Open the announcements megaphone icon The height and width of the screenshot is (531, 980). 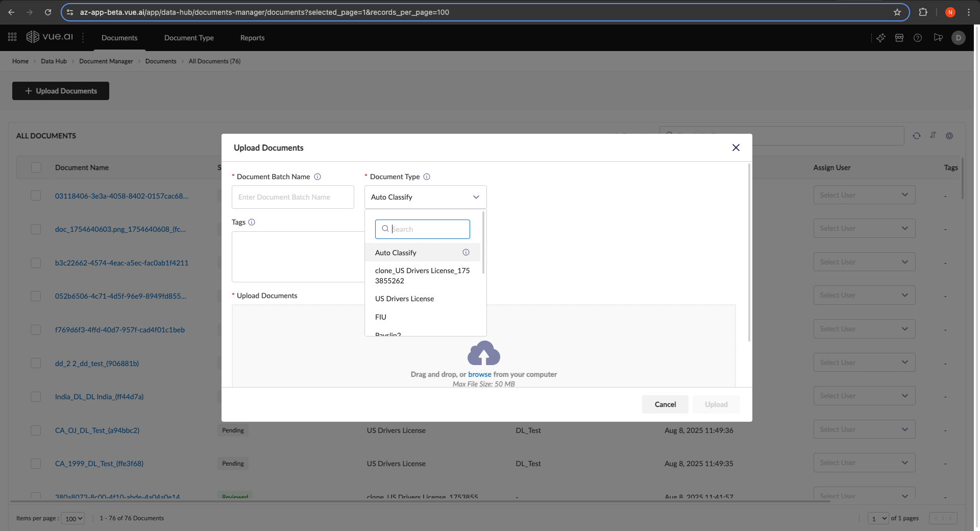pyautogui.click(x=938, y=38)
